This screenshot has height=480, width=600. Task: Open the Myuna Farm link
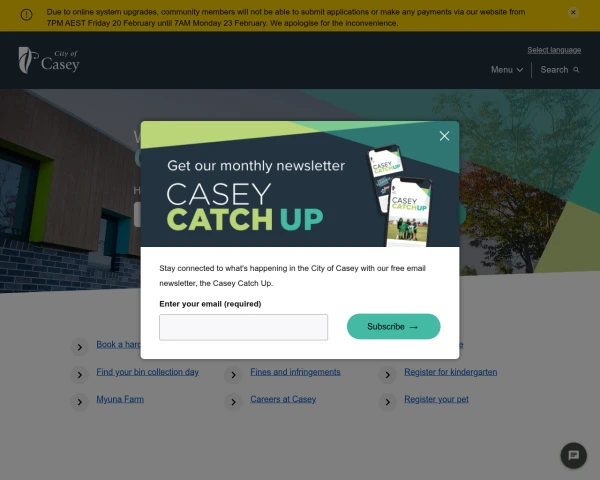(120, 399)
